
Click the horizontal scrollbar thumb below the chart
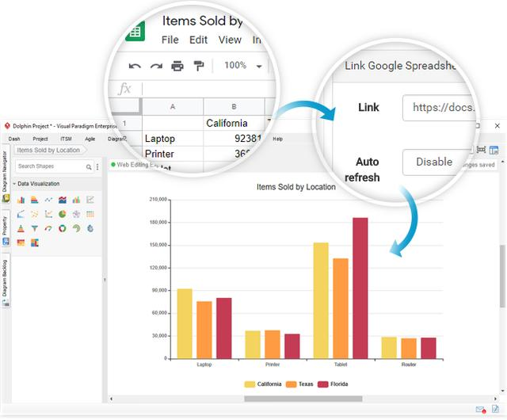pos(303,399)
